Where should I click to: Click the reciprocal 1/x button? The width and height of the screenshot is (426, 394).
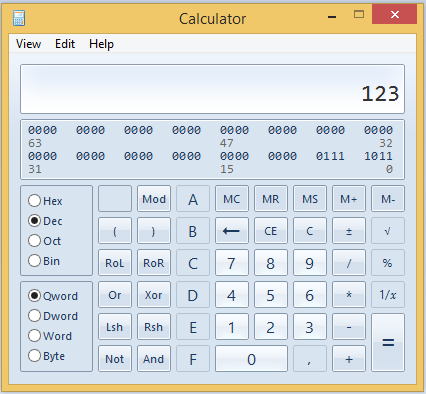tap(388, 295)
